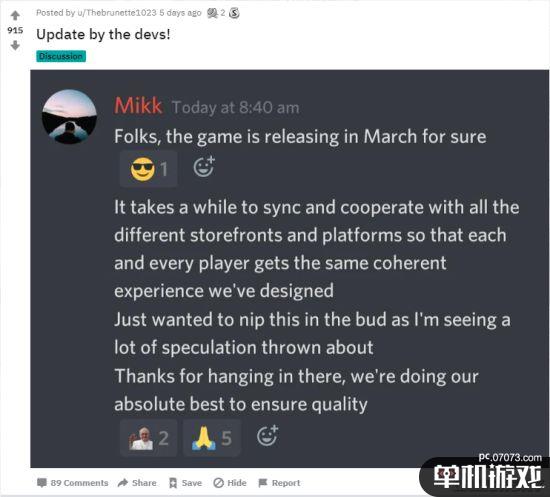Select the Discussion flair tag
The width and height of the screenshot is (550, 497).
[x=61, y=56]
